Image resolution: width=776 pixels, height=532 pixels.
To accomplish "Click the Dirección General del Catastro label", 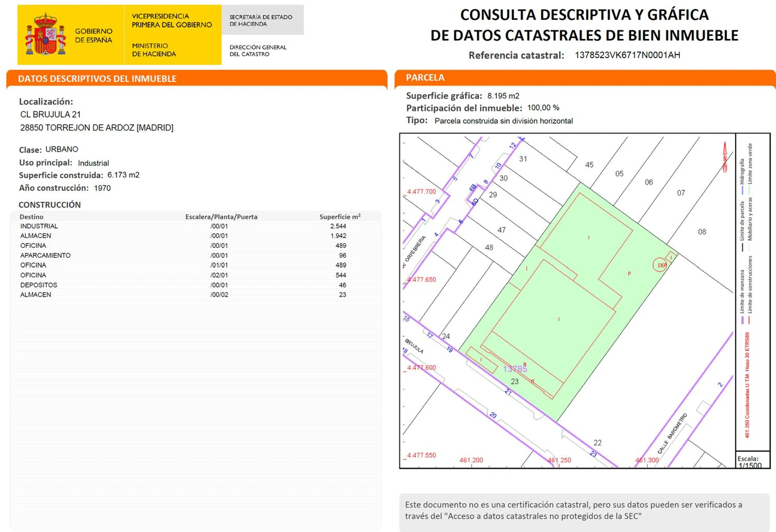I will tap(258, 51).
